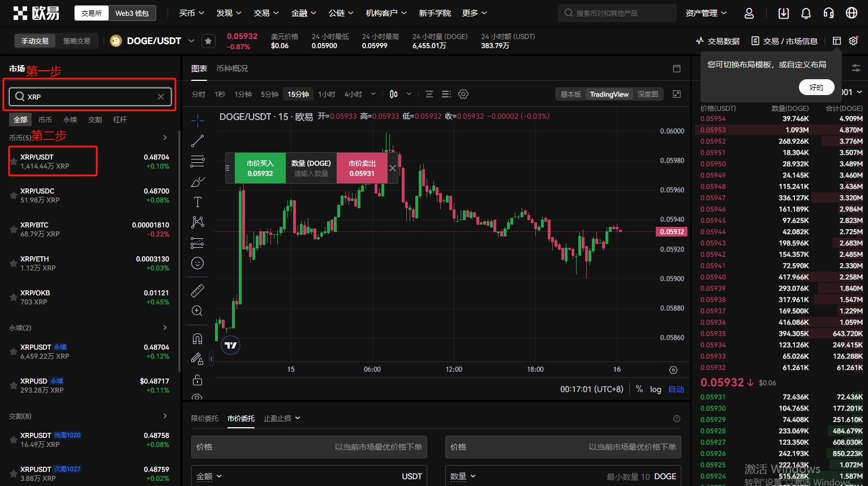
Task: Open the chart list options icon
Action: coord(446,94)
